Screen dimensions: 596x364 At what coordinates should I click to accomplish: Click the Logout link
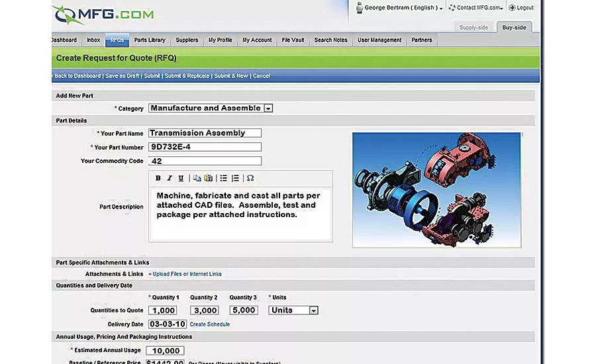525,7
